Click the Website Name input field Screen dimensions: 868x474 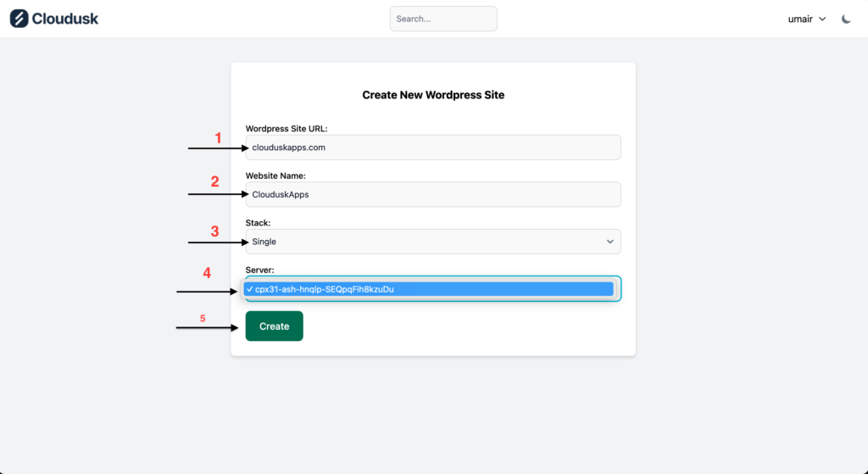pyautogui.click(x=432, y=194)
